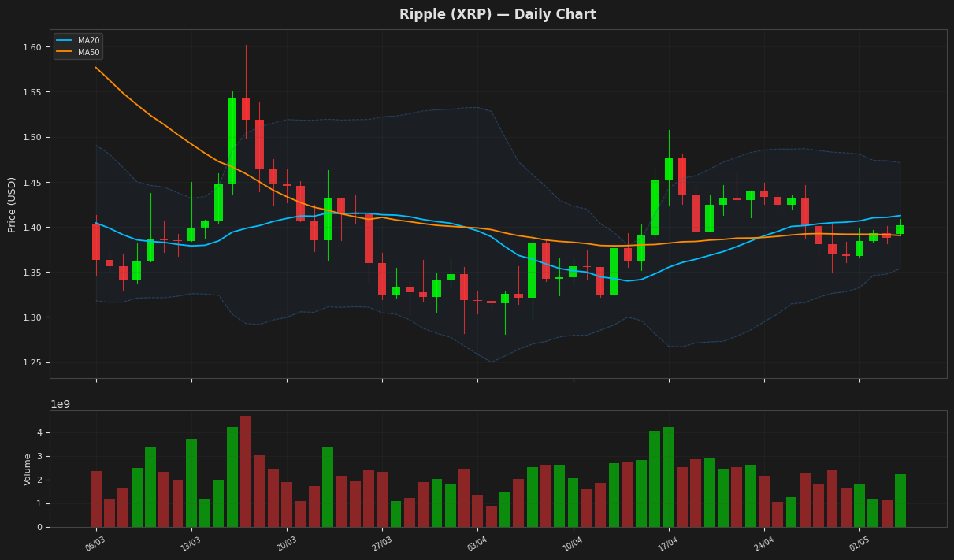Click the volume tick label 3
Screen dimensions: 954x560
[x=38, y=457]
